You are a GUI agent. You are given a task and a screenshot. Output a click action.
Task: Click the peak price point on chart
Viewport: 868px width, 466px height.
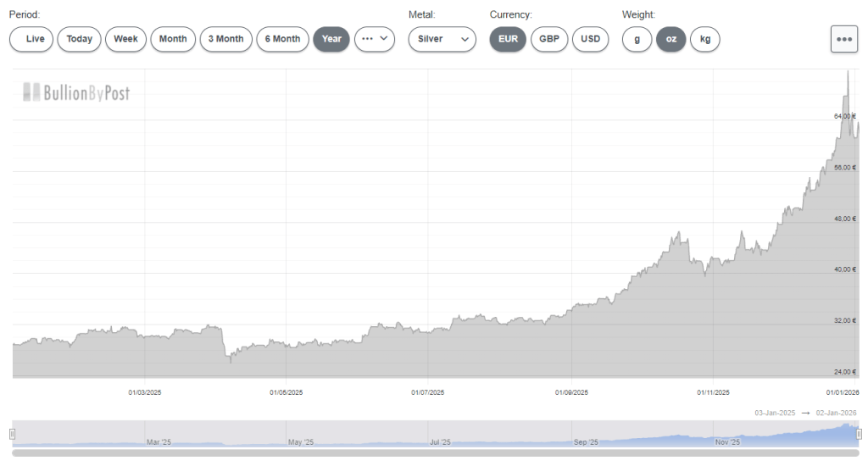848,72
